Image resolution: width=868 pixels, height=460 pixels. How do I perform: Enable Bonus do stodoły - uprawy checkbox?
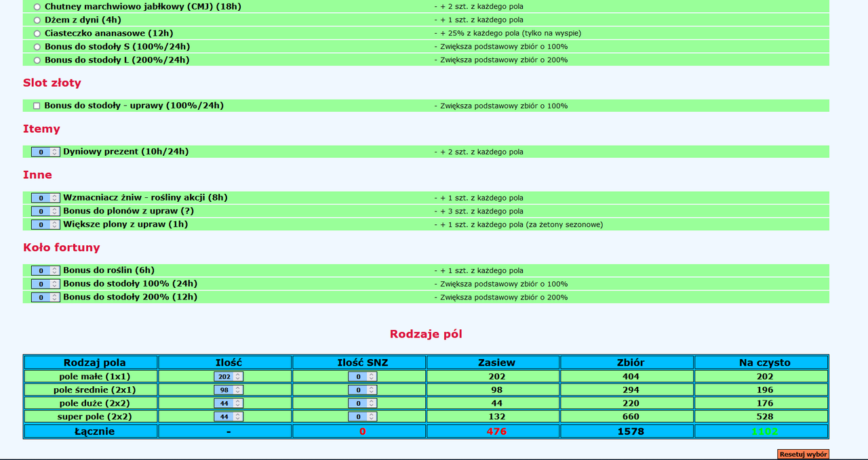[x=37, y=106]
